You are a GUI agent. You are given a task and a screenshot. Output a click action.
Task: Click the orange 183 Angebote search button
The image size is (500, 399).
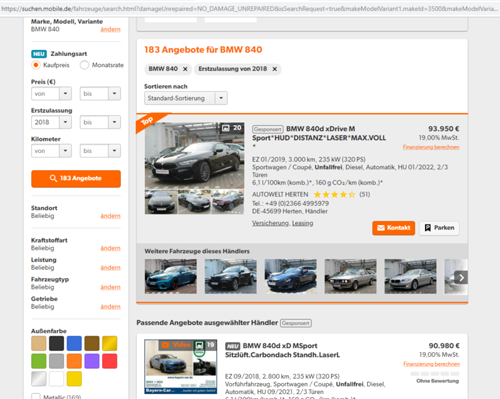click(x=76, y=179)
